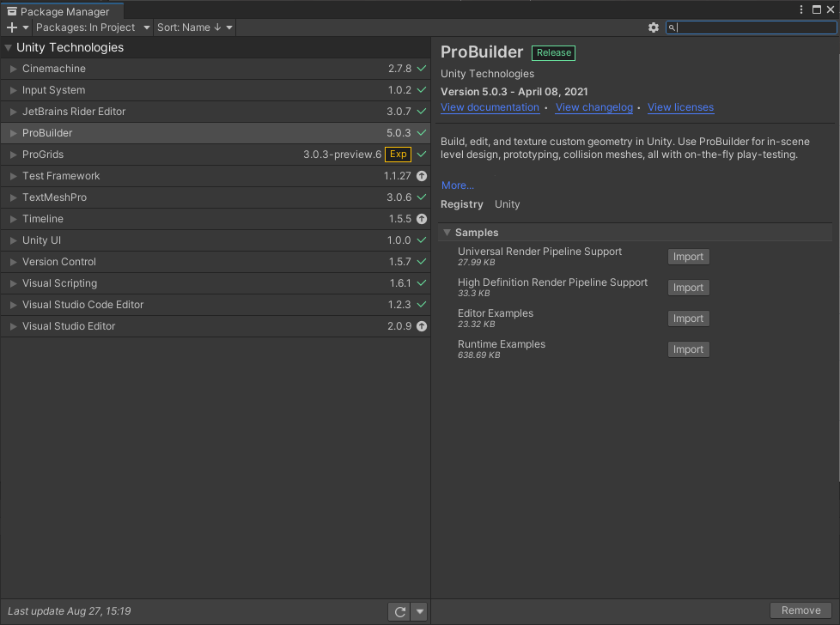Click update arrow icon for Timeline
The image size is (840, 625).
[x=422, y=219]
